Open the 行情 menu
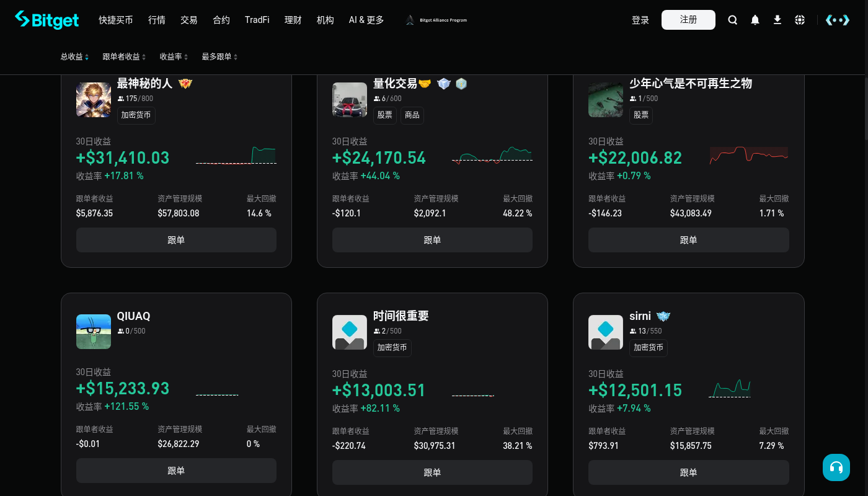Viewport: 868px width, 496px height. point(157,20)
